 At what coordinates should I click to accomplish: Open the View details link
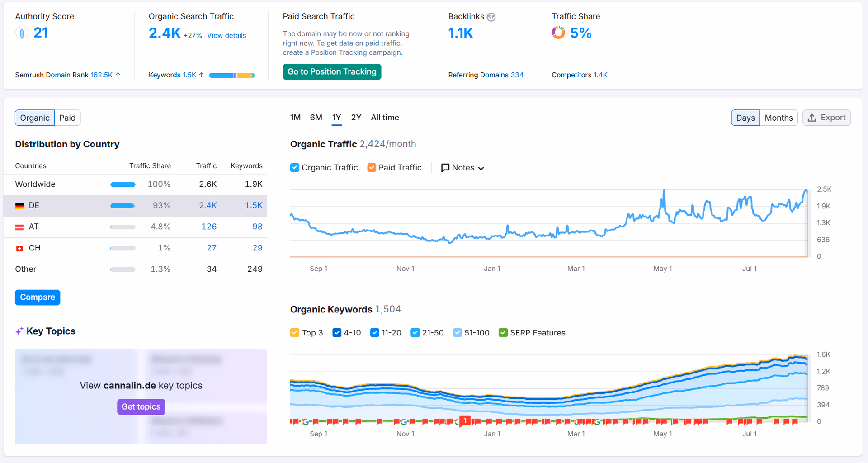click(x=226, y=35)
